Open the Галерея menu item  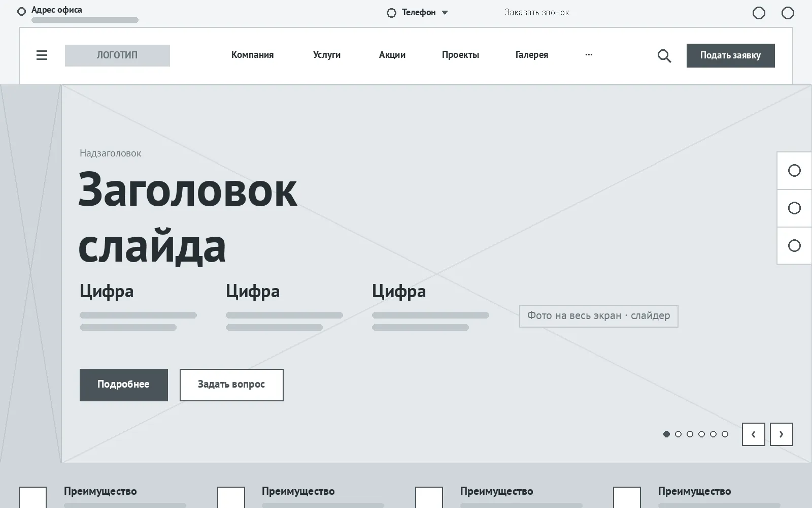[531, 55]
